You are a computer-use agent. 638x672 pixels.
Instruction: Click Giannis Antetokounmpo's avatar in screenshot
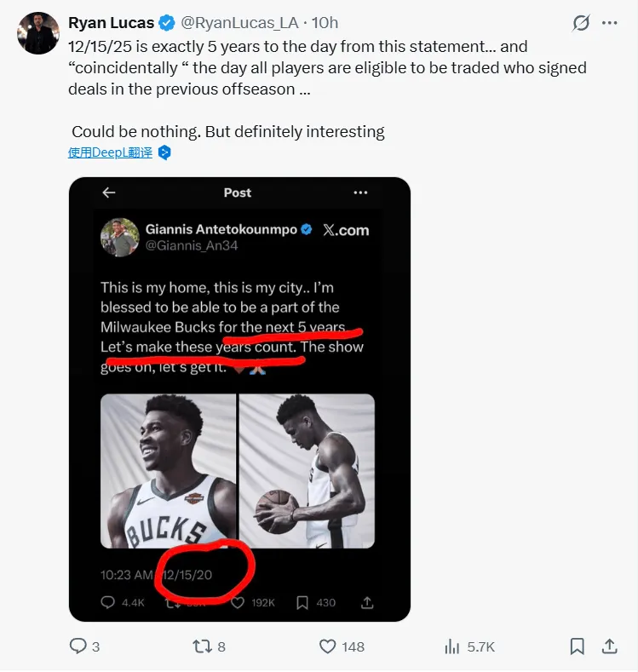tap(119, 237)
